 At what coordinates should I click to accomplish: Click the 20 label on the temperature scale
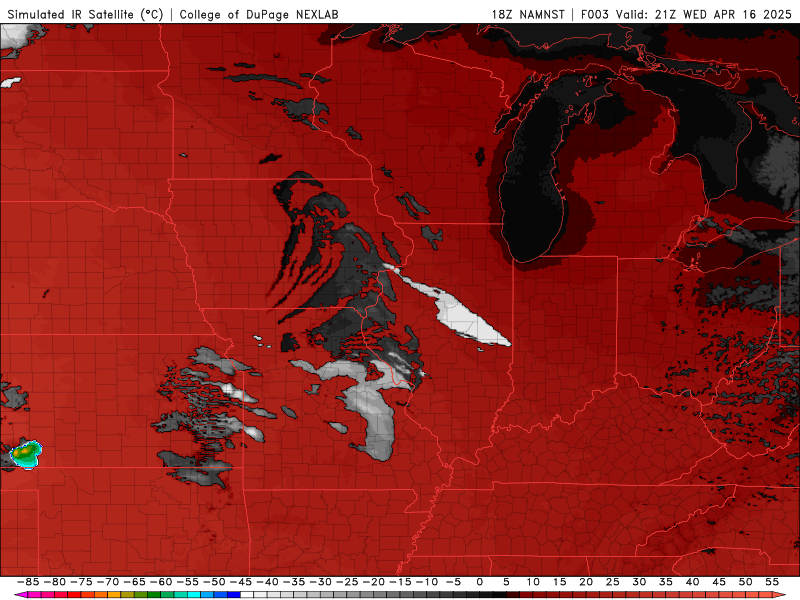tap(586, 582)
